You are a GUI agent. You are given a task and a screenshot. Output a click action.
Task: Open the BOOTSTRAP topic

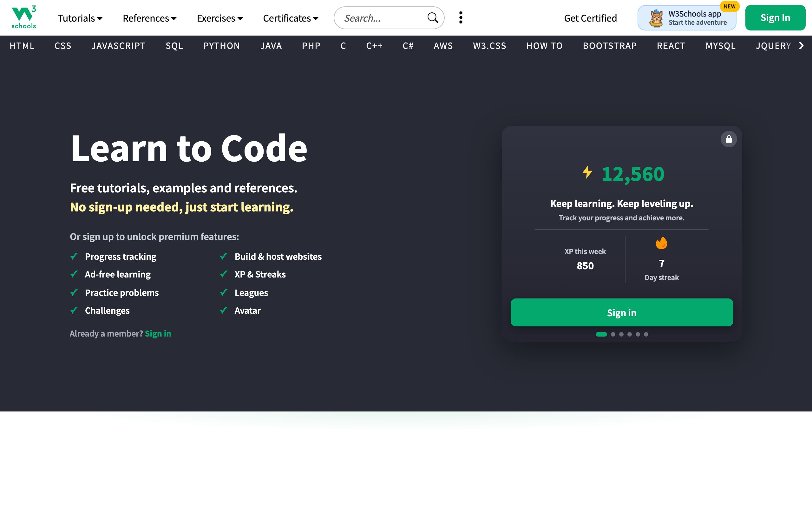[x=610, y=46]
